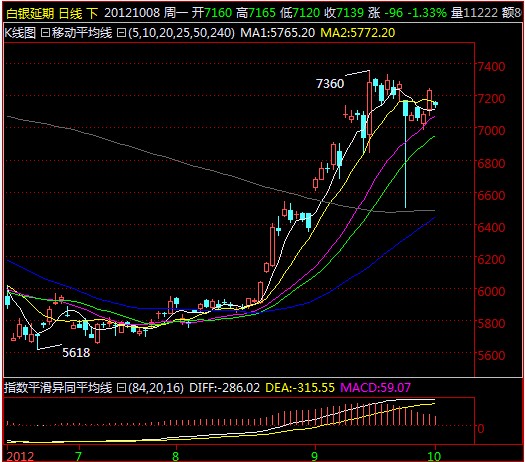Screen dimensions: 525x462
Task: Click month 10 marker on time axis
Action: point(434,456)
